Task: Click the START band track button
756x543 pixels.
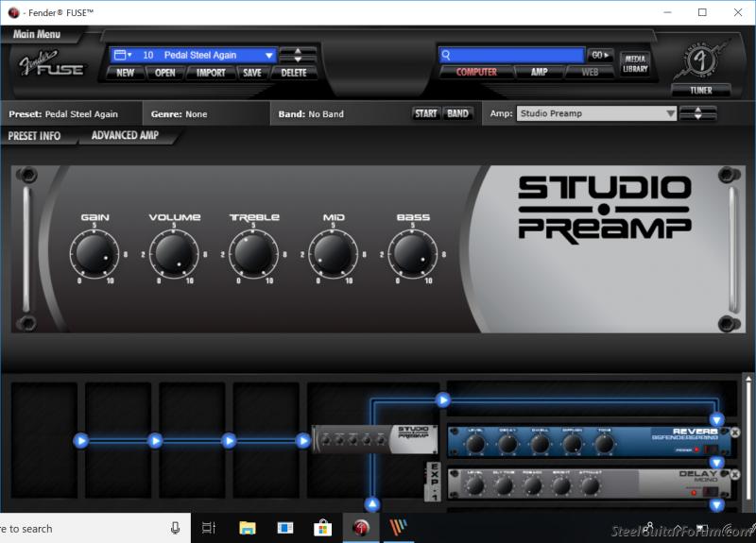Action: pos(426,113)
